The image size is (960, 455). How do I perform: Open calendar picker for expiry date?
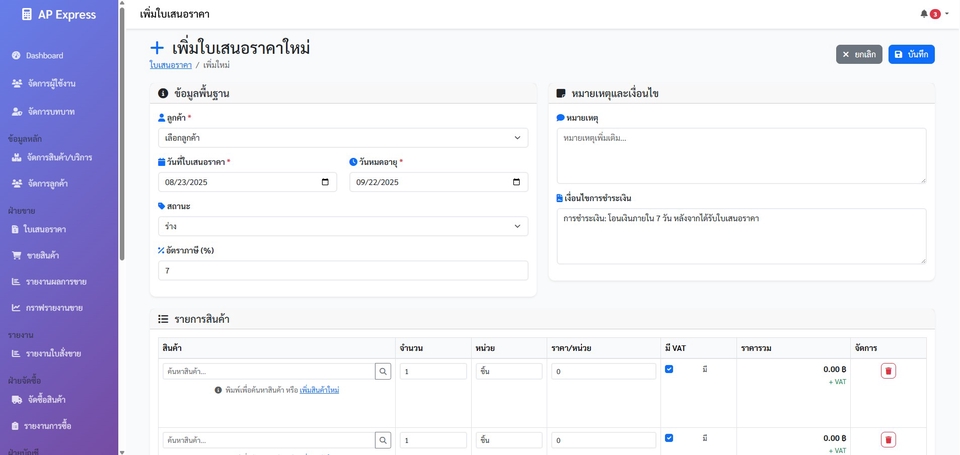(x=516, y=182)
